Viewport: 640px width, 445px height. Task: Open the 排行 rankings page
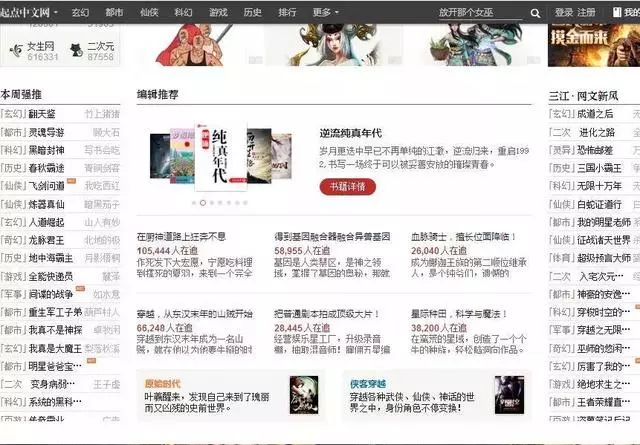[287, 13]
